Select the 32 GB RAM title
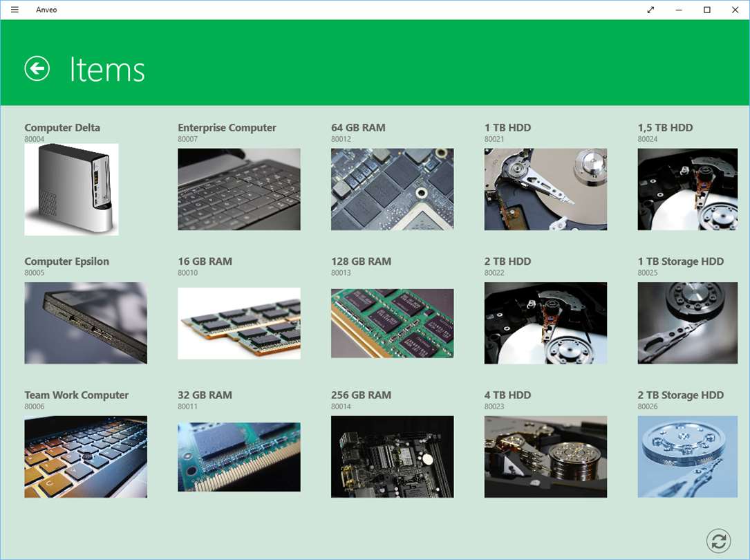The width and height of the screenshot is (750, 560). 205,395
